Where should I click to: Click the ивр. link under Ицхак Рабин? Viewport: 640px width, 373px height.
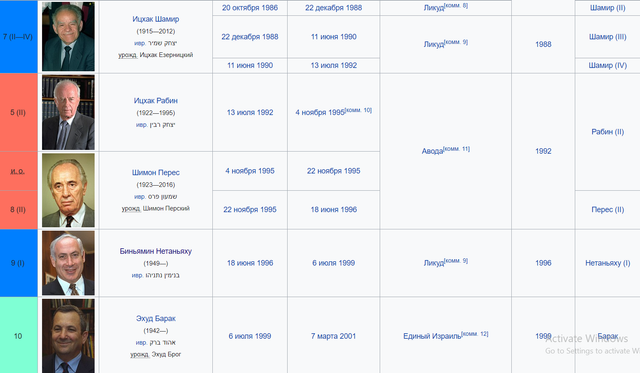point(141,125)
